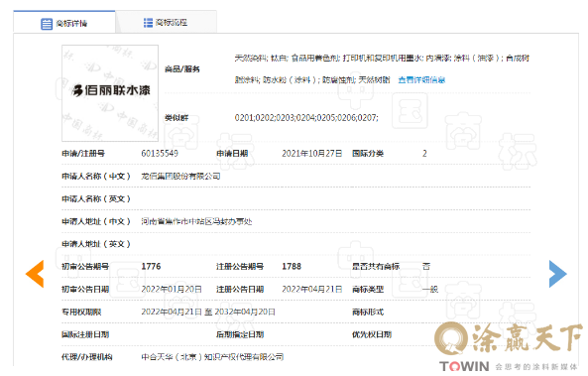The width and height of the screenshot is (588, 376).
Task: Select international class value 2
Action: [x=424, y=154]
